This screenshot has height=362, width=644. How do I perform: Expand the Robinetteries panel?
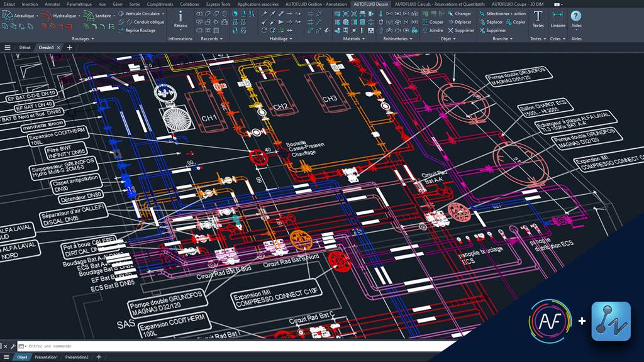click(398, 39)
